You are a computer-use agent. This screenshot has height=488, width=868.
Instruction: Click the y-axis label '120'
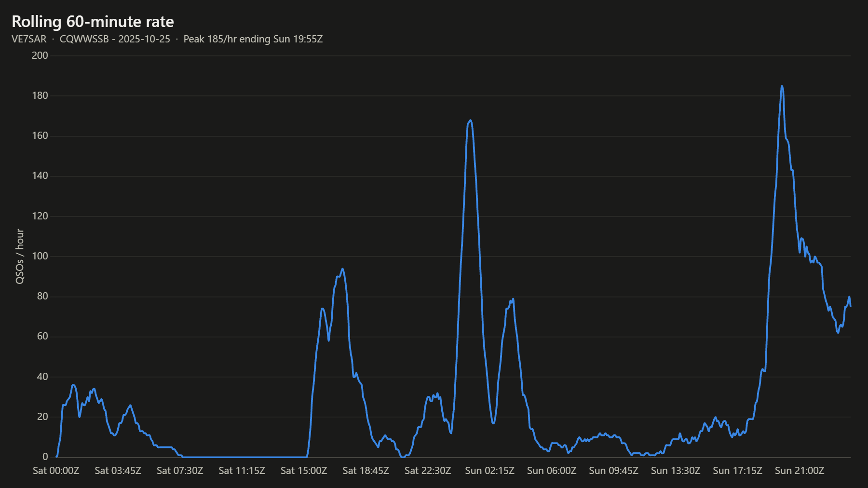pyautogui.click(x=40, y=216)
